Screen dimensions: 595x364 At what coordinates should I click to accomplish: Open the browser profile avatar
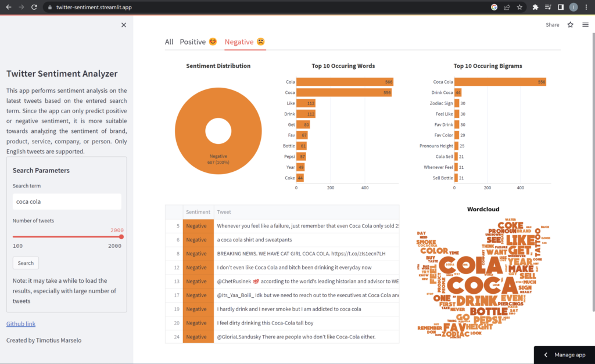coord(574,8)
